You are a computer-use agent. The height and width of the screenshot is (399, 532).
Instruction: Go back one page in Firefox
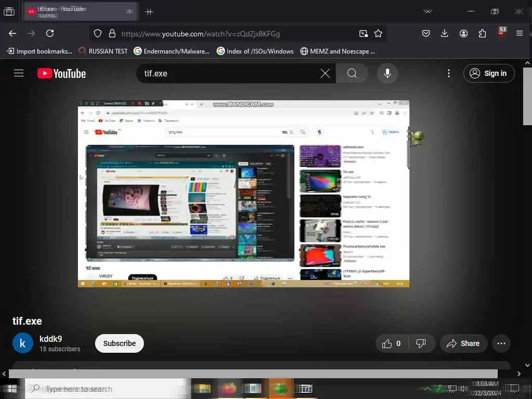(x=12, y=33)
